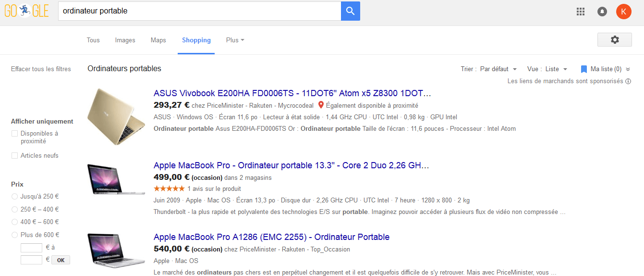The image size is (644, 276).
Task: Click the 499,00 € price text
Action: (171, 177)
